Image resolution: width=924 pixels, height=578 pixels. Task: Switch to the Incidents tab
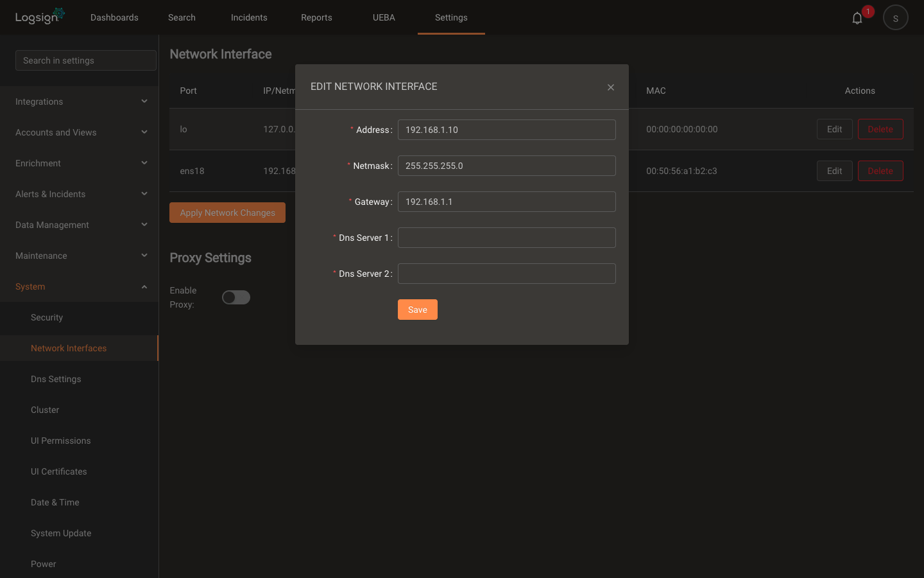coord(249,17)
